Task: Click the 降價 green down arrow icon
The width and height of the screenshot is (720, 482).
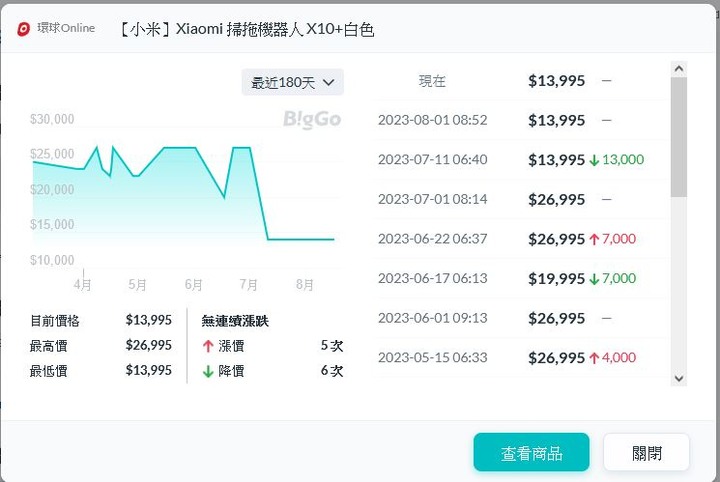Action: pyautogui.click(x=208, y=371)
